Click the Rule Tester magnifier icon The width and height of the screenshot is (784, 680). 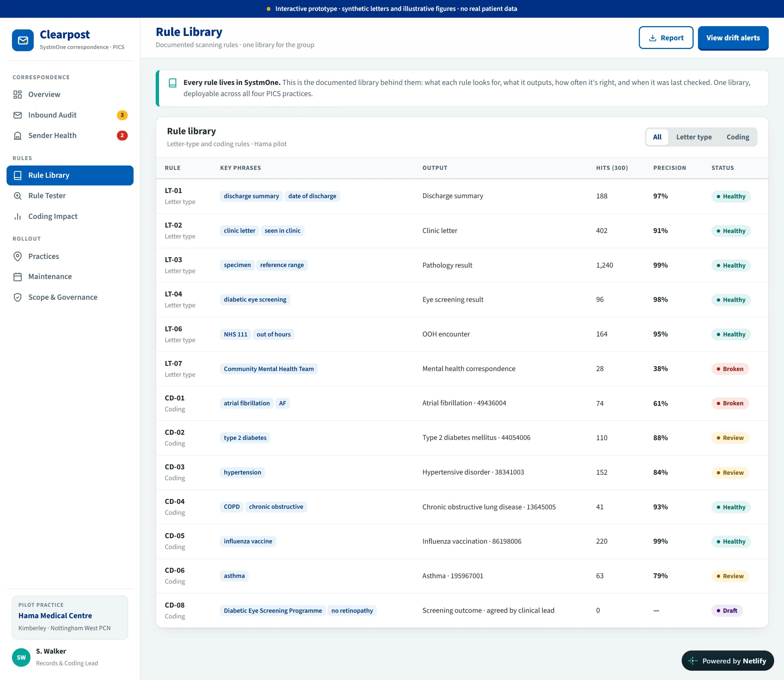[17, 196]
